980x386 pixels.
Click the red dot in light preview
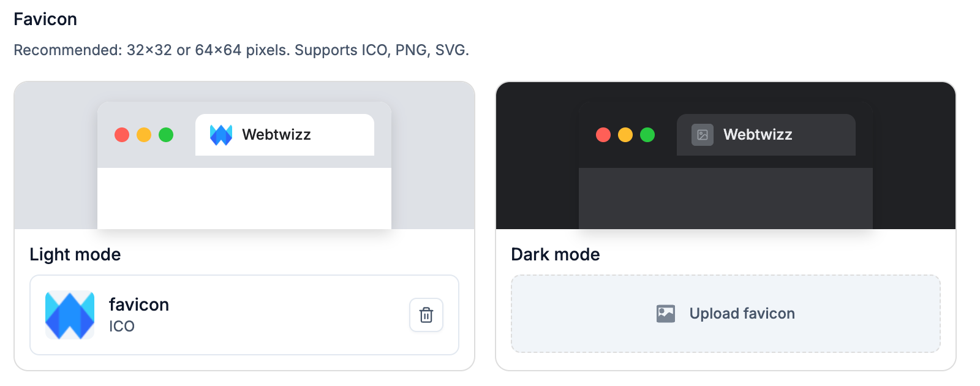(122, 135)
